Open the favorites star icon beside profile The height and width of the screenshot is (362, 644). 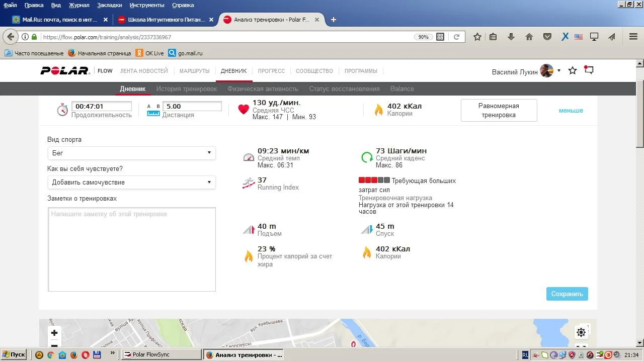point(573,71)
